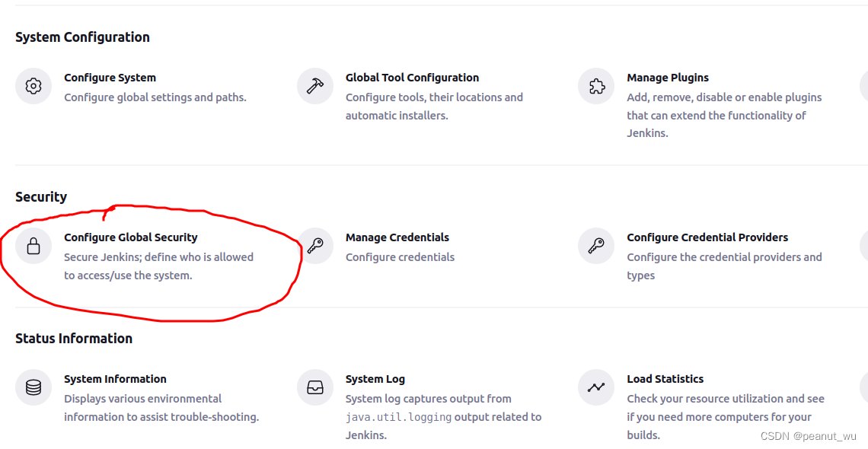Click the 'Security' section heading
This screenshot has height=449, width=868.
coord(41,197)
